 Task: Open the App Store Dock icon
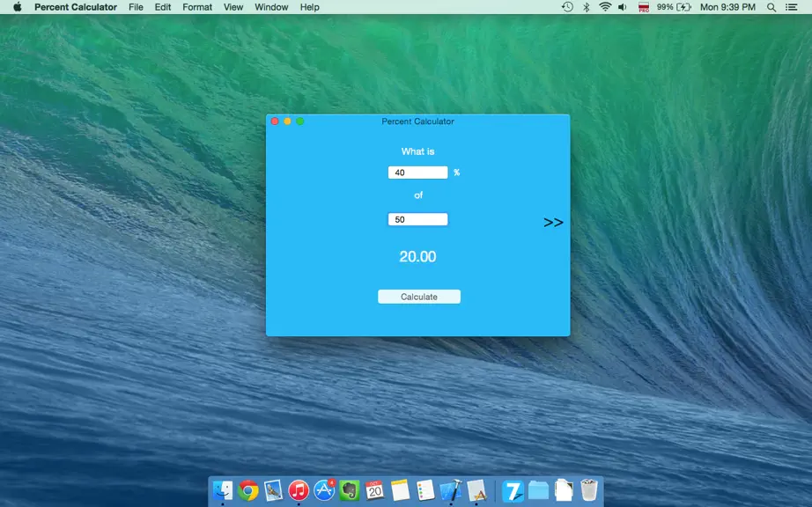coord(324,490)
